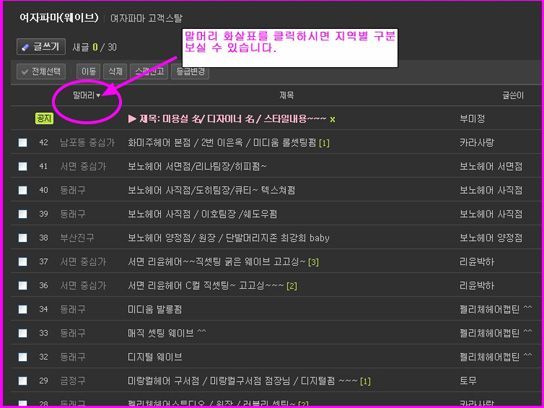Tick the checkbox for post 39
The width and height of the screenshot is (544, 408).
point(23,214)
